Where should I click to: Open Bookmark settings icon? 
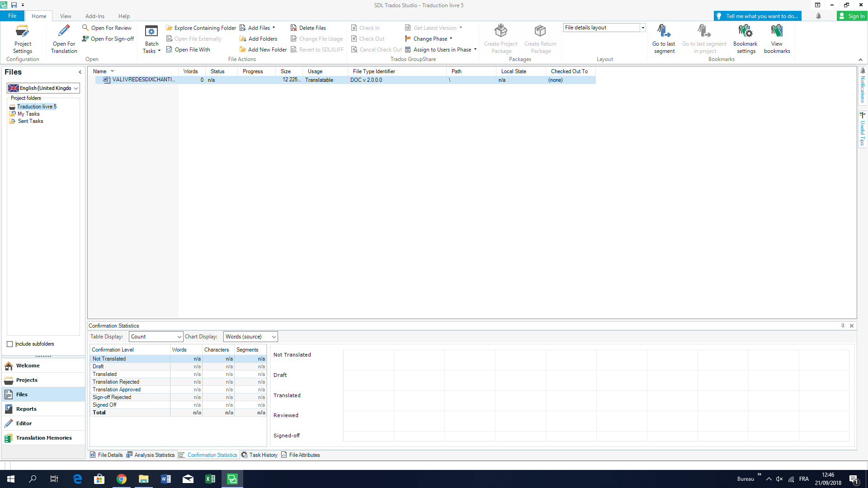tap(745, 32)
